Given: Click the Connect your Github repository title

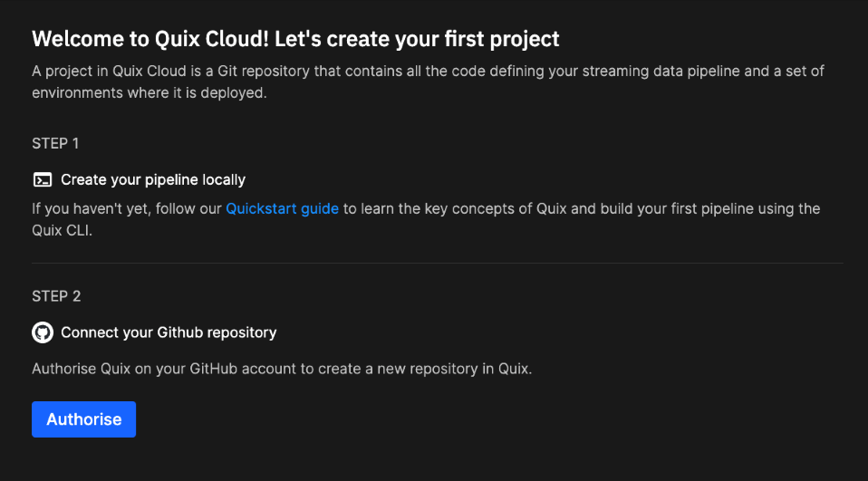Looking at the screenshot, I should coord(169,332).
